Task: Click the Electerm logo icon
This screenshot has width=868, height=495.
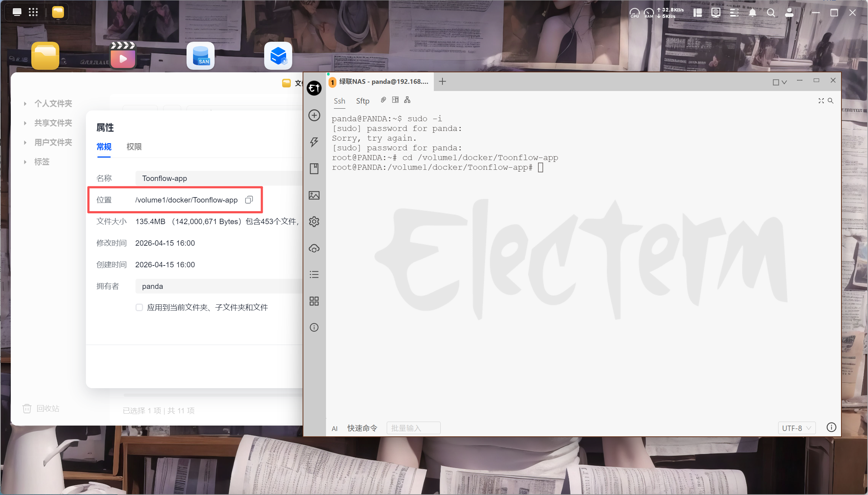Action: (x=314, y=88)
